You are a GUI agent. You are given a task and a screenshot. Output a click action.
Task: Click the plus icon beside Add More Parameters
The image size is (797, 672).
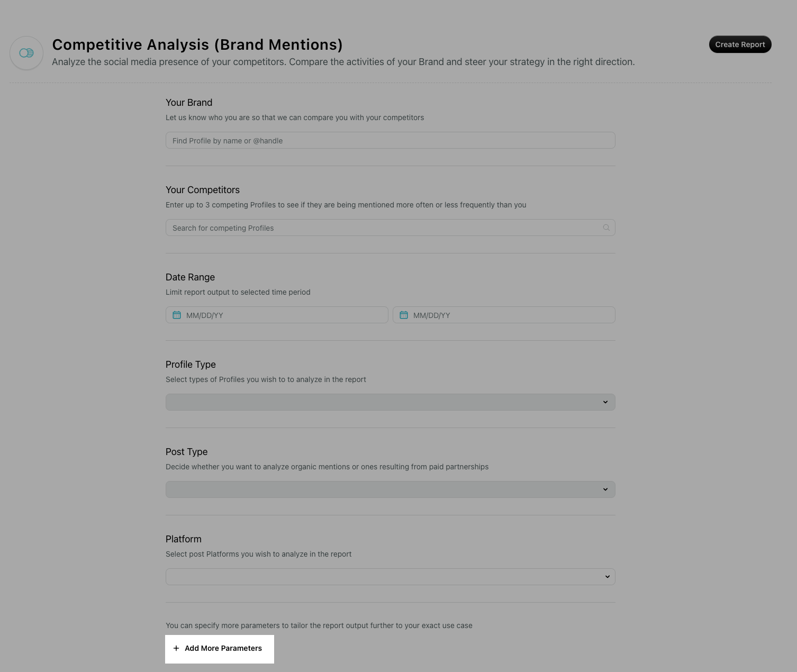pos(176,648)
